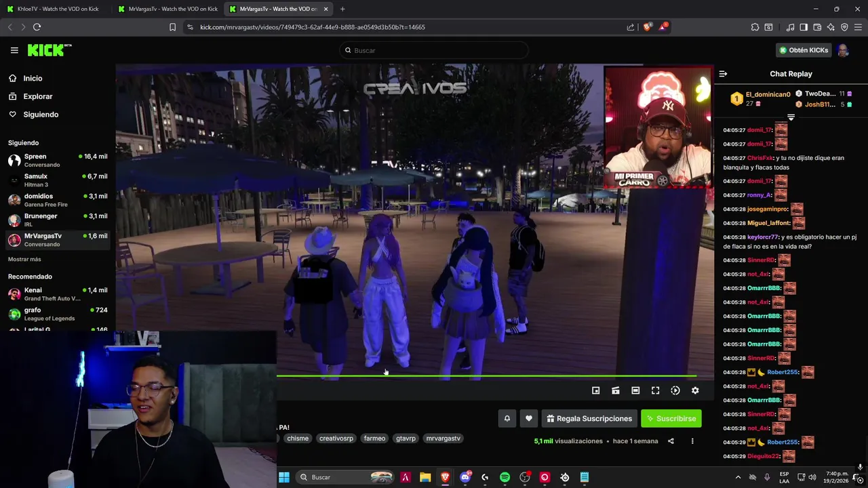Click the Kick Buscar search field
The image size is (868, 488).
tap(434, 50)
